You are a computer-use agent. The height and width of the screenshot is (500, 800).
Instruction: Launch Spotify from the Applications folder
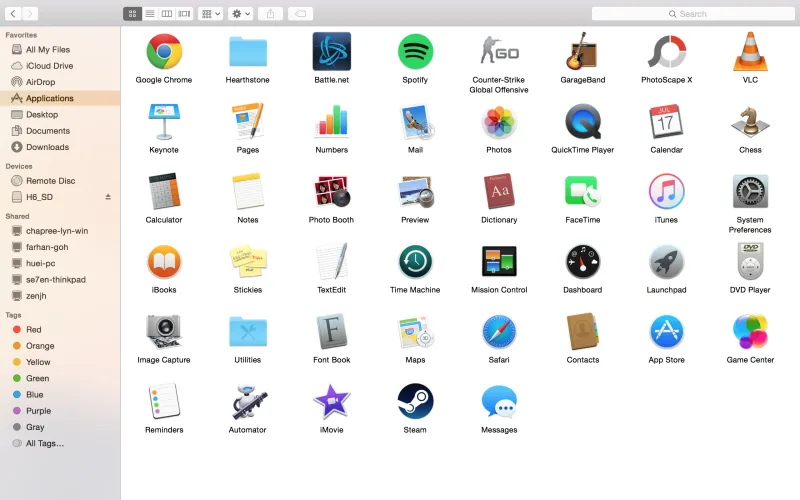pyautogui.click(x=415, y=52)
